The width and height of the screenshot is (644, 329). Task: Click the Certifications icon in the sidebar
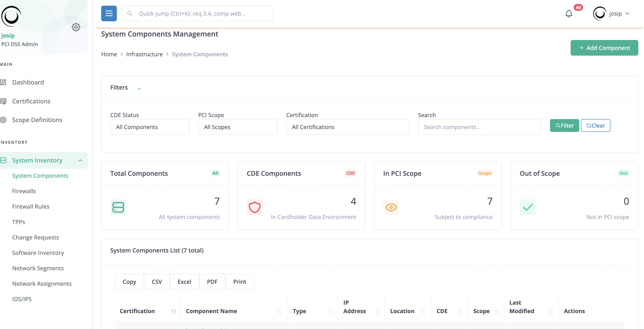(x=3, y=101)
